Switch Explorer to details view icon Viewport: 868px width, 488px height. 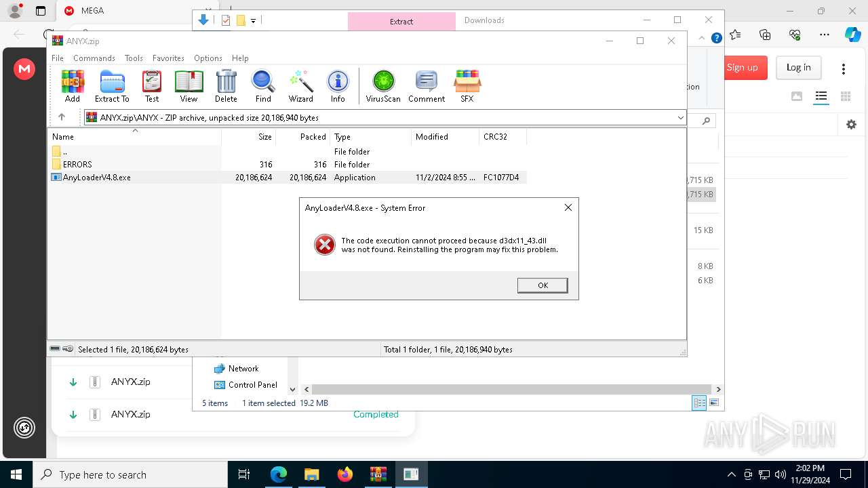(699, 403)
